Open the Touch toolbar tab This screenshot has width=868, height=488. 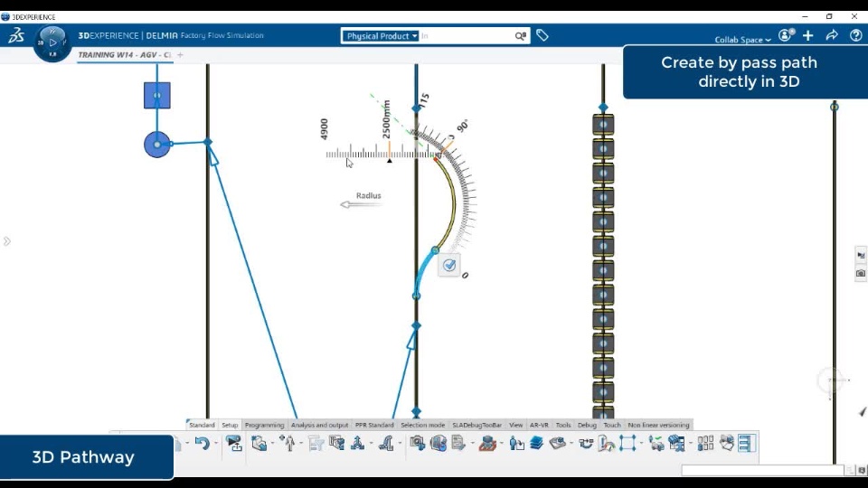coord(612,425)
